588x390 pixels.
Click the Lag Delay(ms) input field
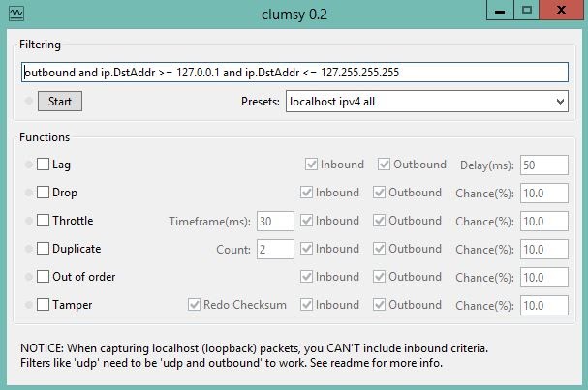544,165
